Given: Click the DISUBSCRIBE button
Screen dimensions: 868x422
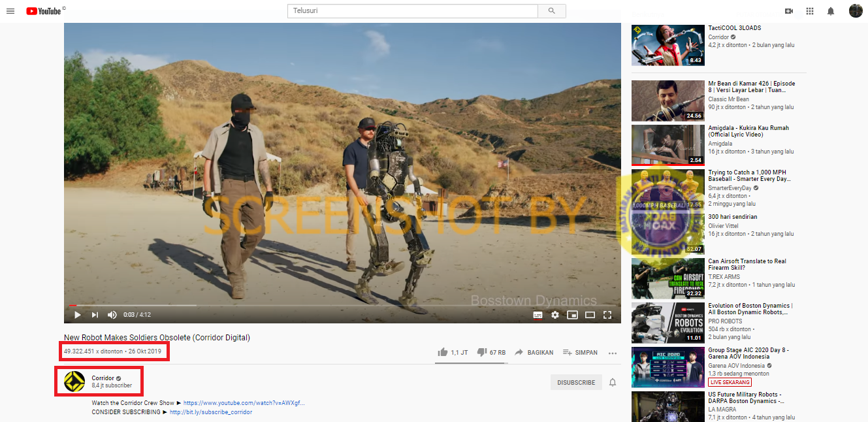Looking at the screenshot, I should tap(576, 382).
